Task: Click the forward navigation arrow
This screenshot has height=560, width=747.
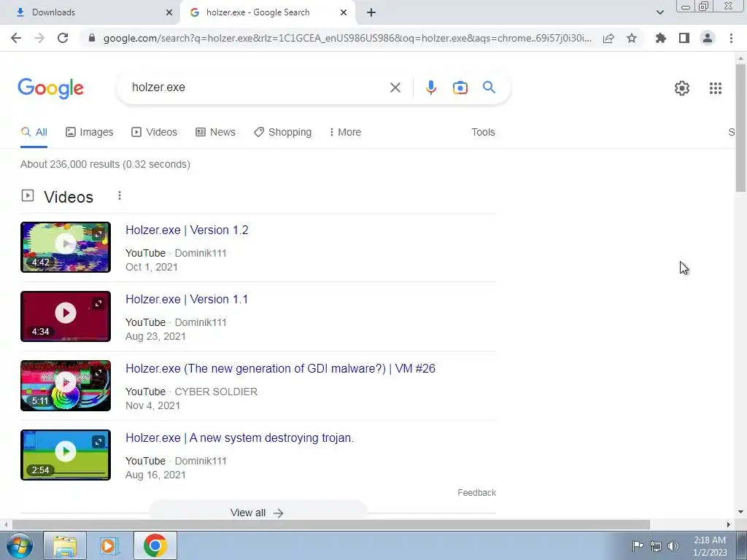Action: pos(39,38)
